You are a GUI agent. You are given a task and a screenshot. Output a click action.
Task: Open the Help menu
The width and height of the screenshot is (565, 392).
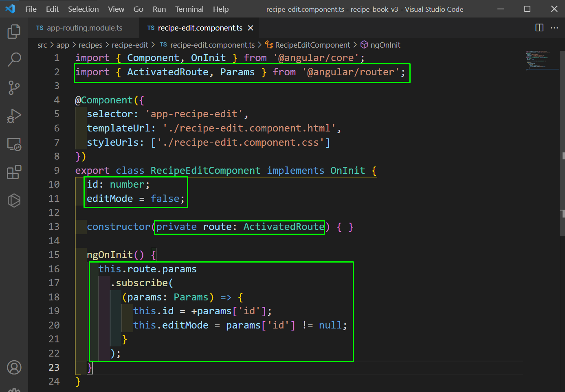(221, 9)
